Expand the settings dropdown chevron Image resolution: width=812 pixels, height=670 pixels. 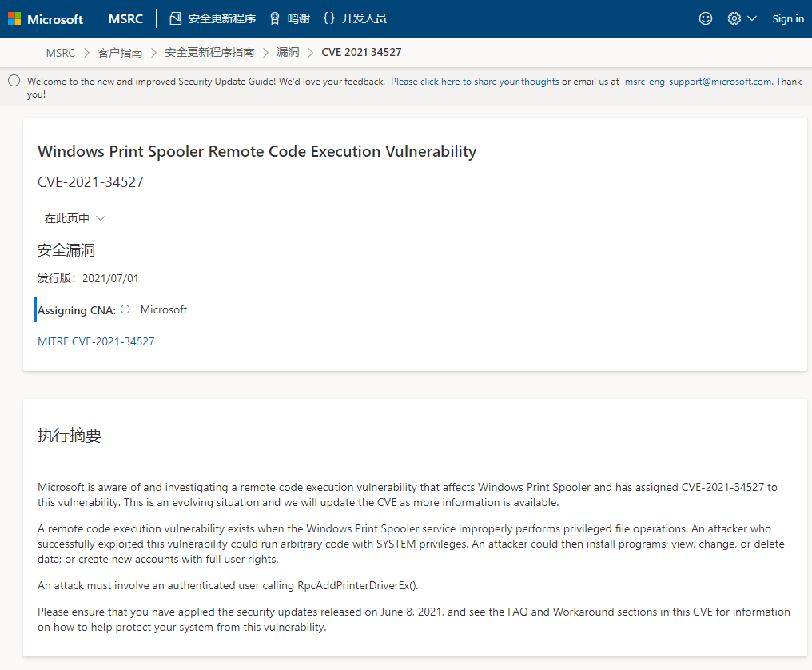(x=752, y=18)
